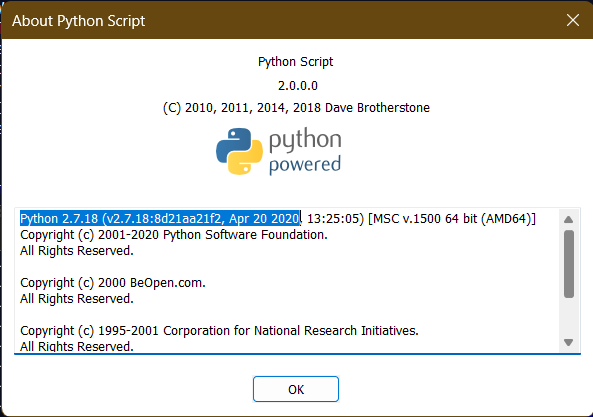Click 'All Rights Reserved.' under Python Software Foundation
Image resolution: width=593 pixels, height=417 pixels.
pos(77,251)
